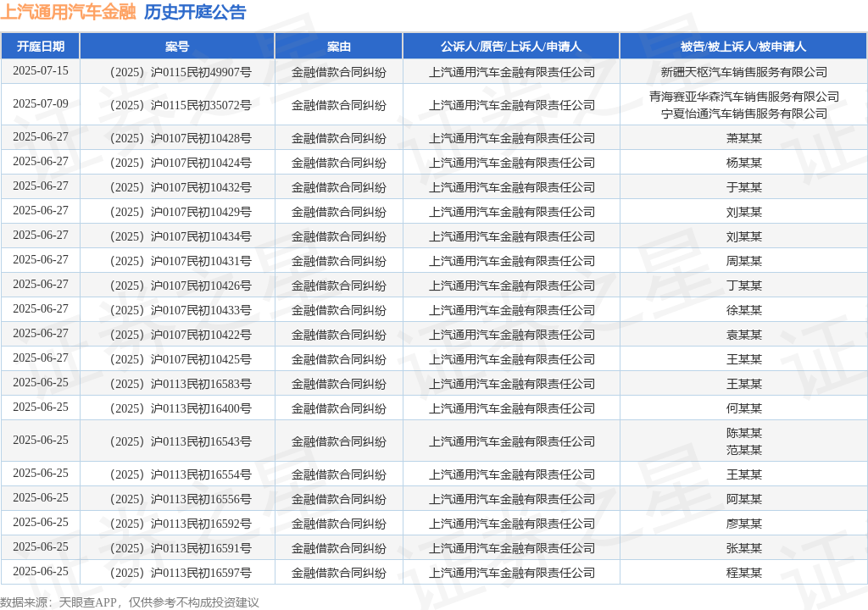Click defendant 新疆天枢汽车销售服务有限公司
The width and height of the screenshot is (868, 610).
click(x=744, y=73)
